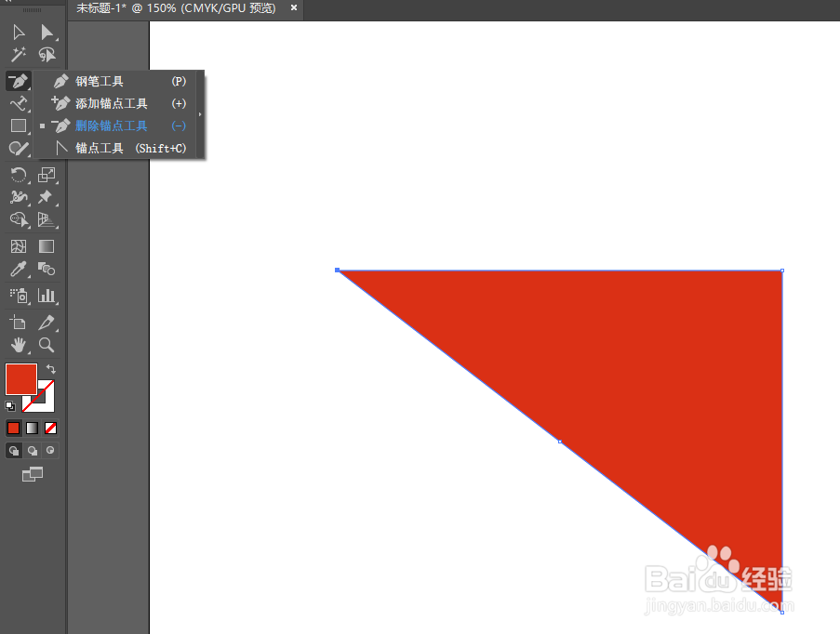Select the Direct Selection tool
Image resolution: width=840 pixels, height=634 pixels.
(x=47, y=33)
